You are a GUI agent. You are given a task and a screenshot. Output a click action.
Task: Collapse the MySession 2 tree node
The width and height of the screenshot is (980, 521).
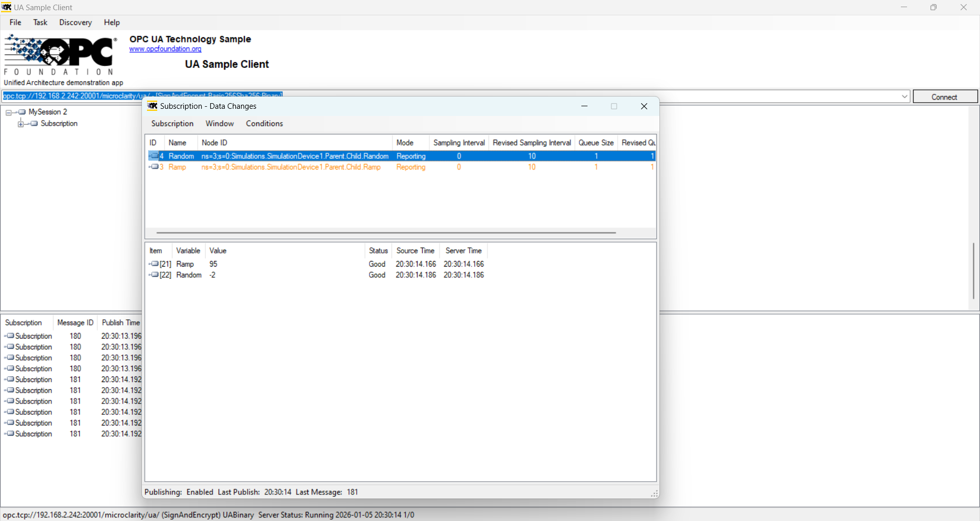(9, 112)
